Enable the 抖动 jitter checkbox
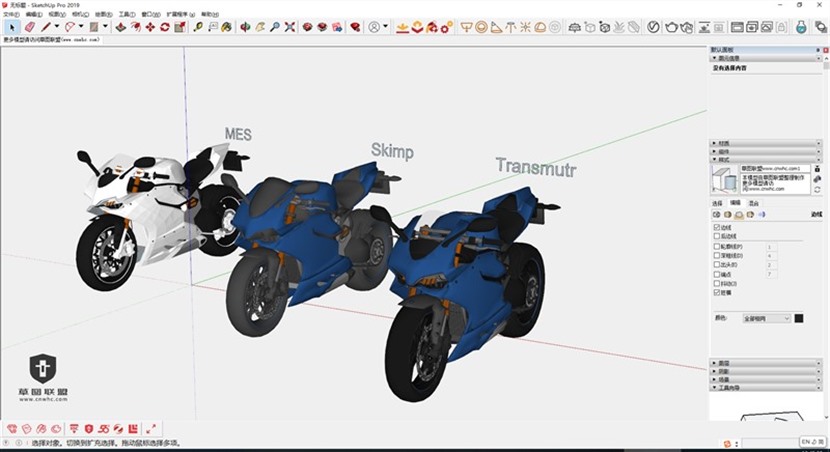Image resolution: width=830 pixels, height=452 pixels. pos(717,283)
